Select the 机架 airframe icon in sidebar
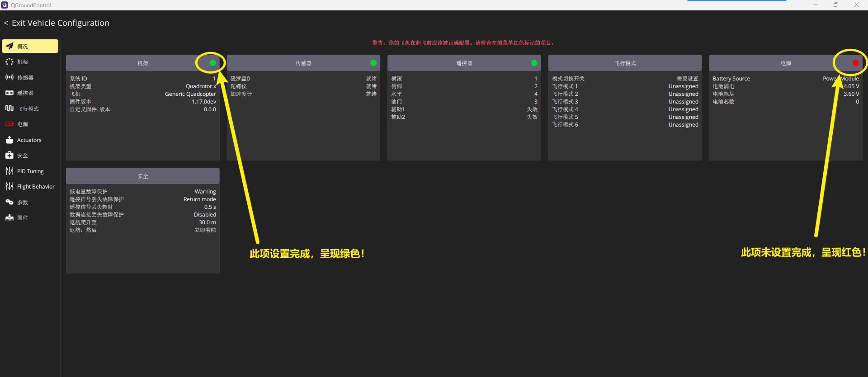Viewport: 868px width, 377px height. [x=9, y=62]
